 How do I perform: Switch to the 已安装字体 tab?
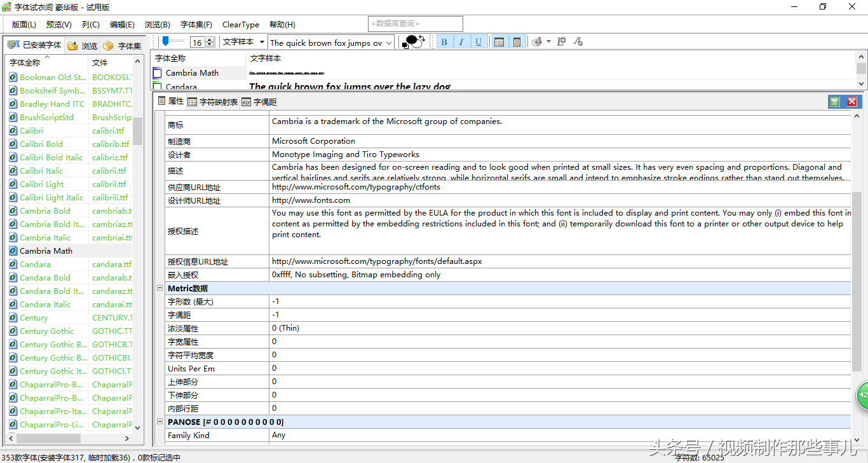click(x=34, y=45)
